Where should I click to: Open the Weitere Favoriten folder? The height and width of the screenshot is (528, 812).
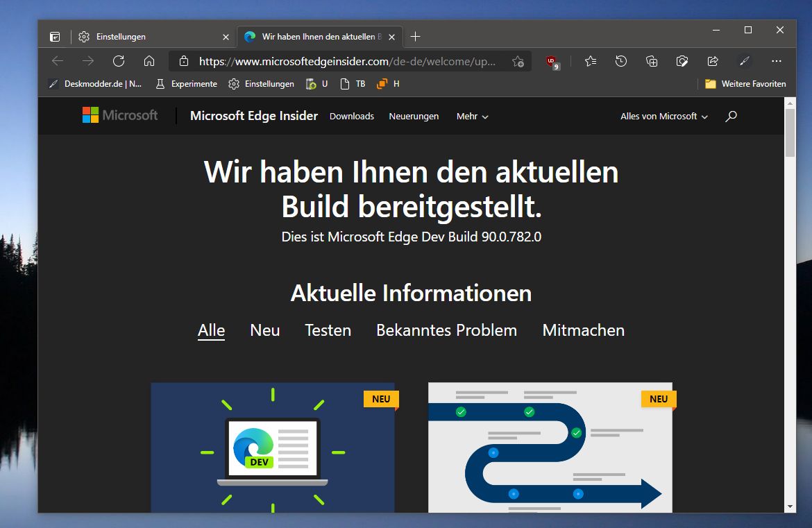click(745, 84)
